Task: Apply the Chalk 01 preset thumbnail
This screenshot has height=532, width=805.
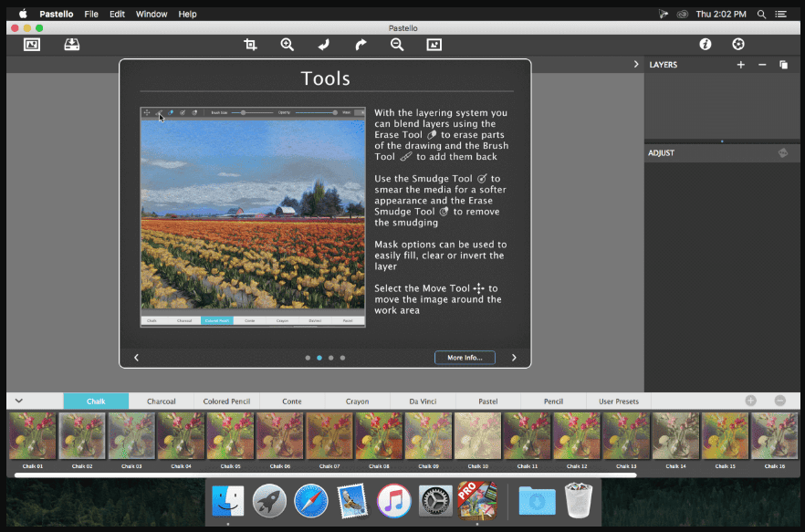Action: pos(33,436)
